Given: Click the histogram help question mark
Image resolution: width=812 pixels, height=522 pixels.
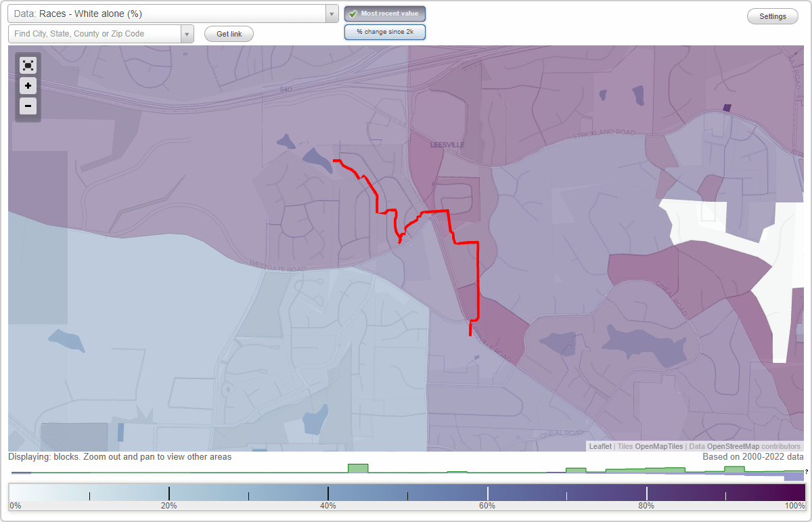Looking at the screenshot, I should pyautogui.click(x=807, y=472).
